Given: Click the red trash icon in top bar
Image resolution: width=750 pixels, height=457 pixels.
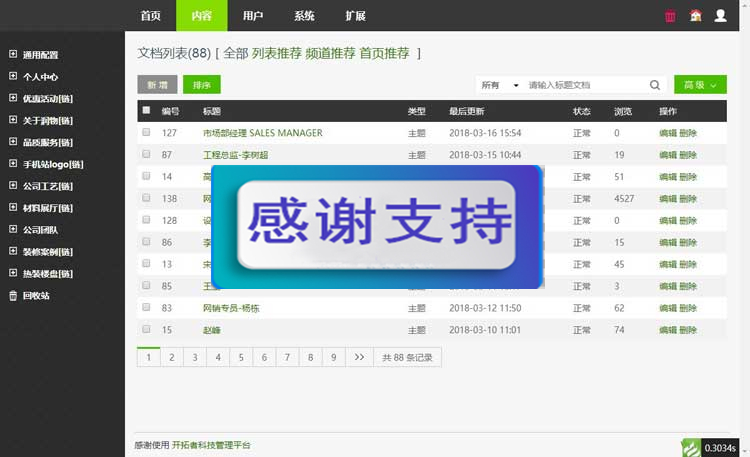Looking at the screenshot, I should 670,16.
